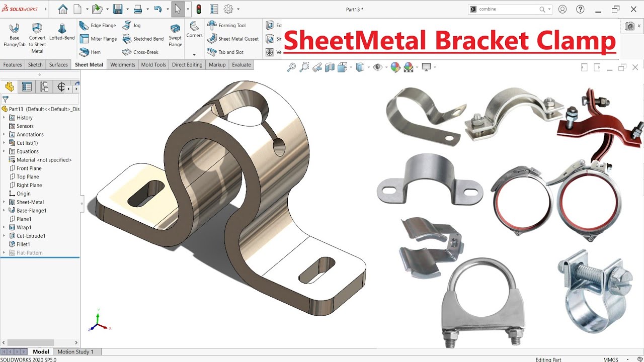Click Previous View icon
644x362 pixels.
pyautogui.click(x=317, y=67)
